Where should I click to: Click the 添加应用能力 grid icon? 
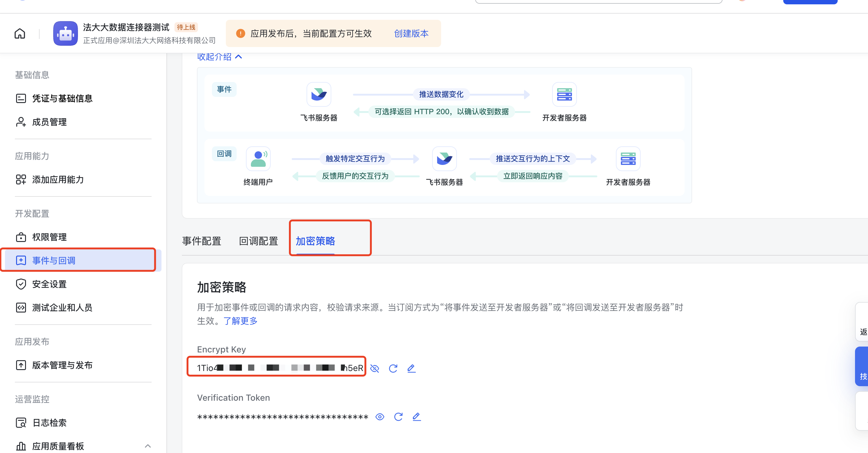(x=21, y=179)
